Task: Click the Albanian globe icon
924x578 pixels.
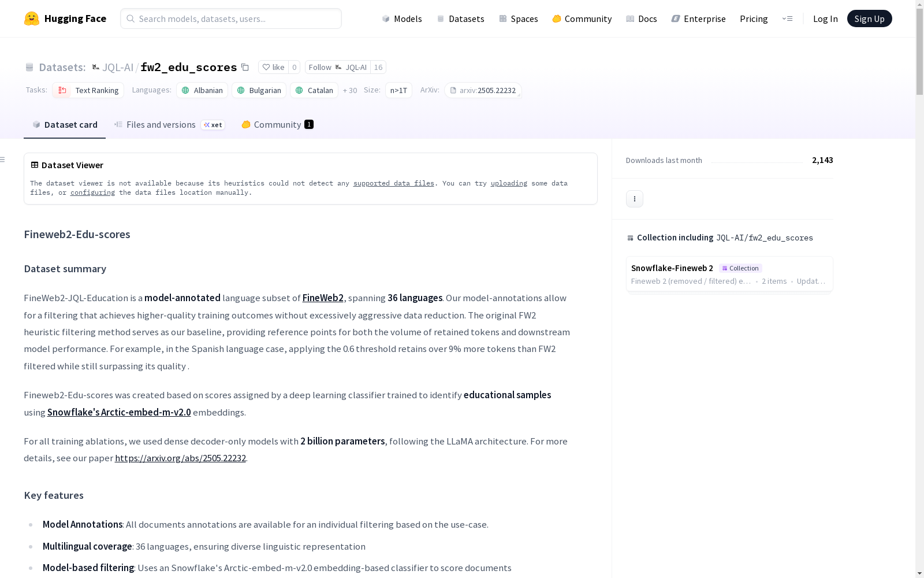Action: (x=185, y=90)
